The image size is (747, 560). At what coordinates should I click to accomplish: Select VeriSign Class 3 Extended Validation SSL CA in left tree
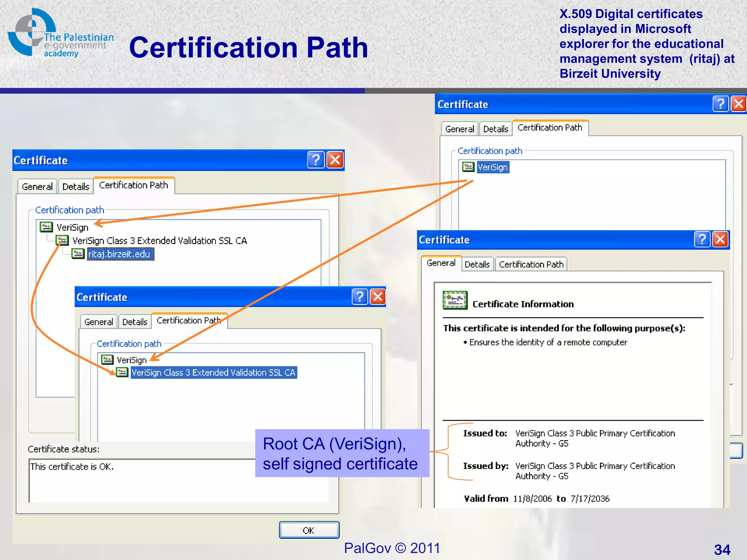point(159,241)
